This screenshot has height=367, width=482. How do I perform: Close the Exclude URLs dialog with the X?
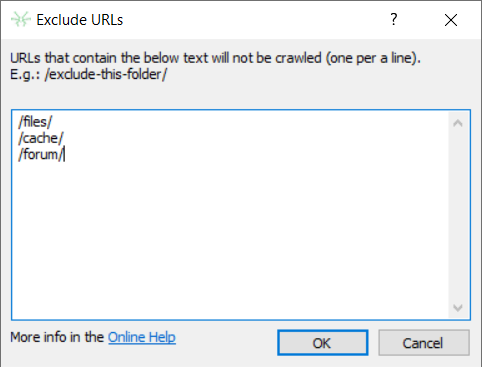(451, 20)
